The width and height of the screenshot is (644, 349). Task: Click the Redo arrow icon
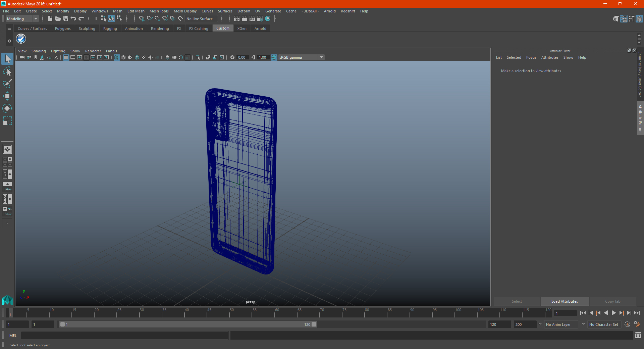81,19
